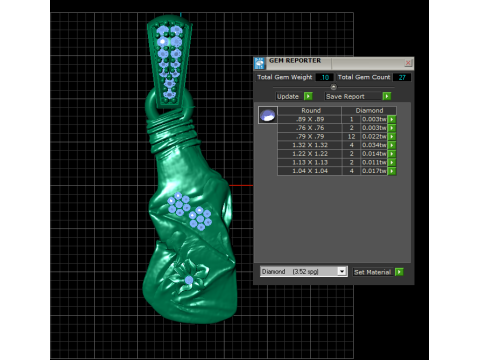Click green arrow in .89 X .89 row
The height and width of the screenshot is (360, 480).
tap(392, 119)
